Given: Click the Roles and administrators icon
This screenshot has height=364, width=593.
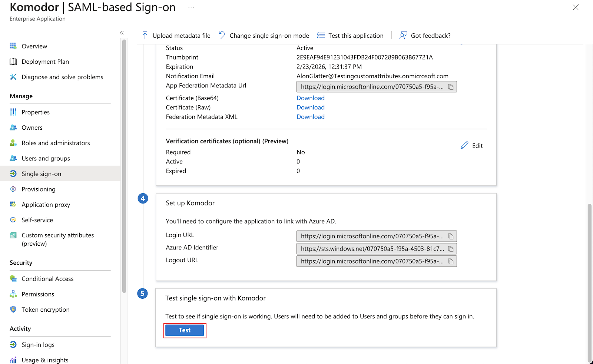Looking at the screenshot, I should click(13, 143).
